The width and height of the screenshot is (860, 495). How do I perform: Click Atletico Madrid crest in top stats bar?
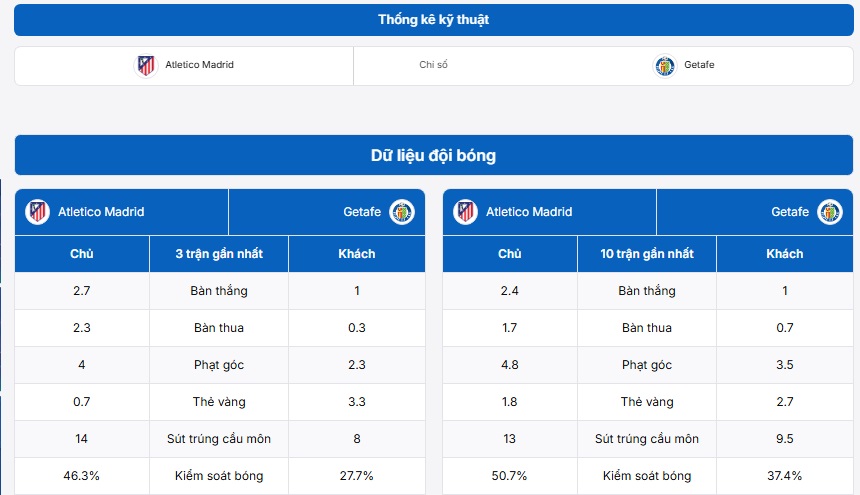click(146, 65)
